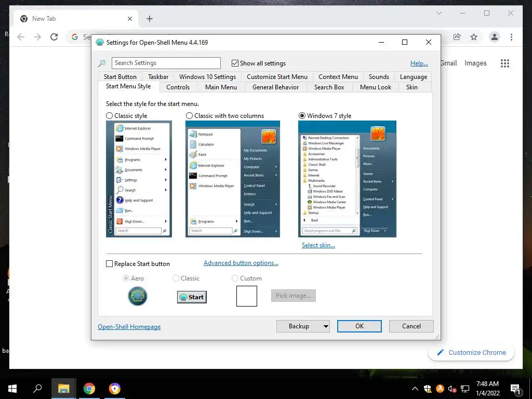Switch to the Context Menu tab
Image resolution: width=532 pixels, height=399 pixels.
(338, 77)
